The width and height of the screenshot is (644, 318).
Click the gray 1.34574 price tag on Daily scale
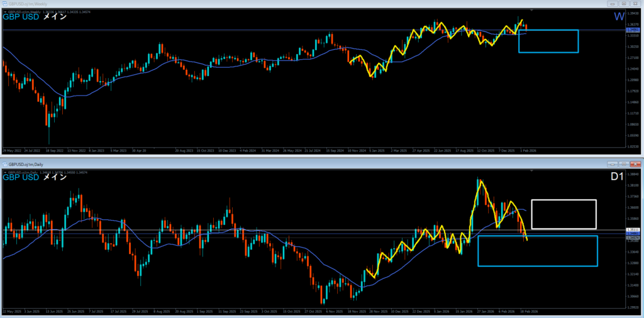631,238
